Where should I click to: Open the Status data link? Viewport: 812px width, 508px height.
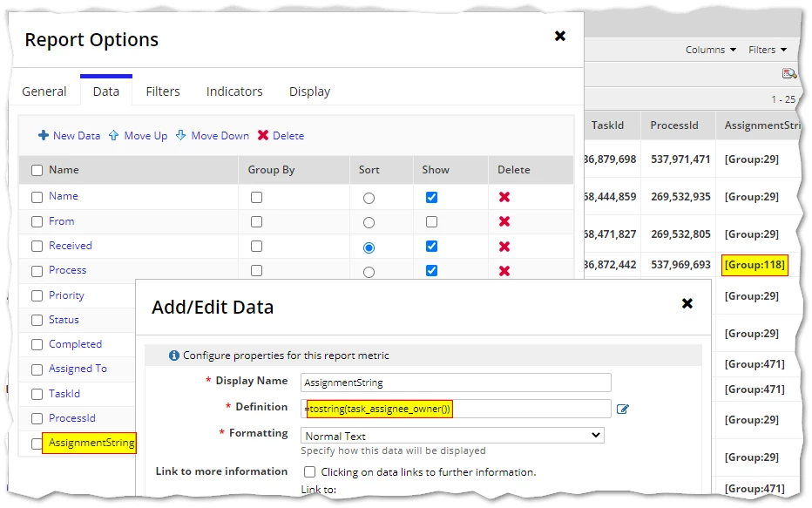pos(64,320)
